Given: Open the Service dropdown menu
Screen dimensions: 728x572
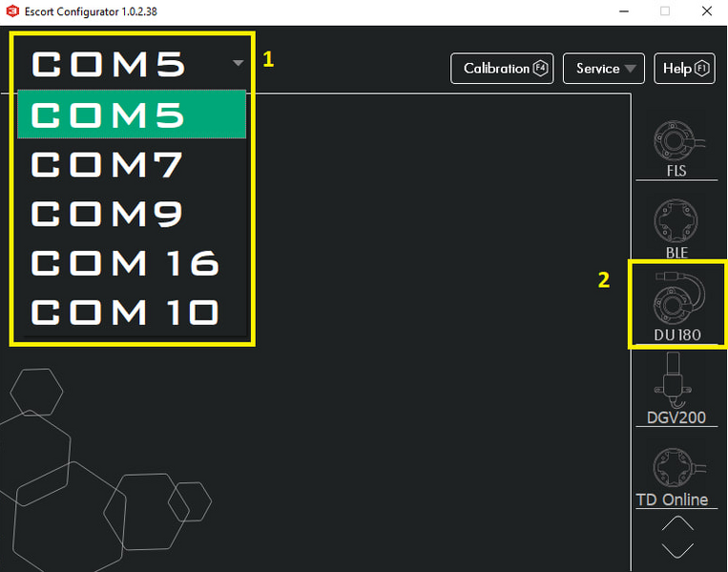Looking at the screenshot, I should (604, 69).
